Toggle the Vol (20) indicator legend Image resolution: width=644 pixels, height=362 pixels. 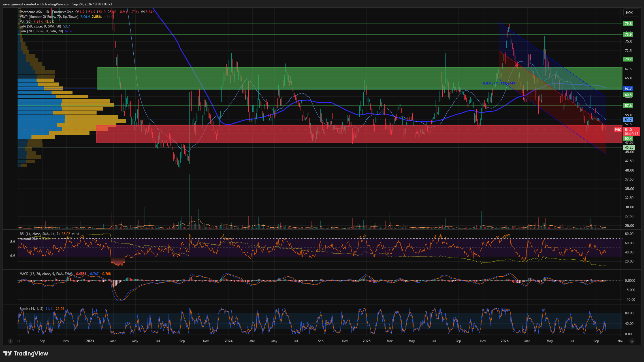pos(25,22)
